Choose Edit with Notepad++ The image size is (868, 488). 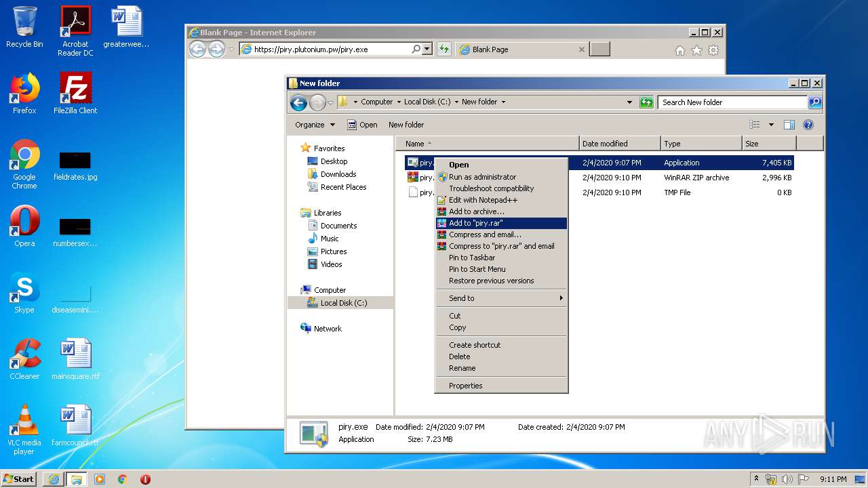(501, 200)
